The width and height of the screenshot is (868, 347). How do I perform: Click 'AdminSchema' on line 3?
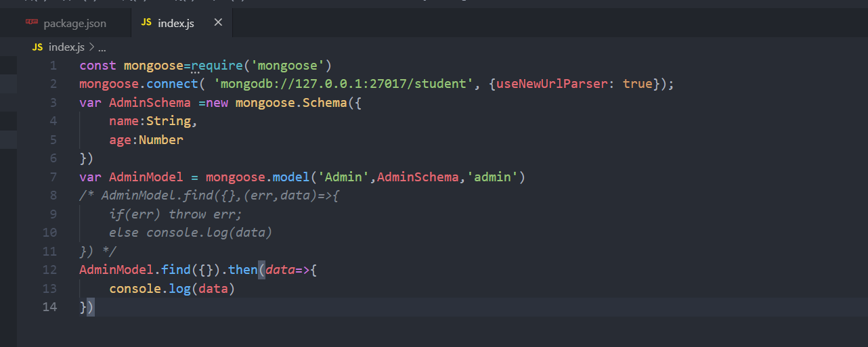[150, 103]
